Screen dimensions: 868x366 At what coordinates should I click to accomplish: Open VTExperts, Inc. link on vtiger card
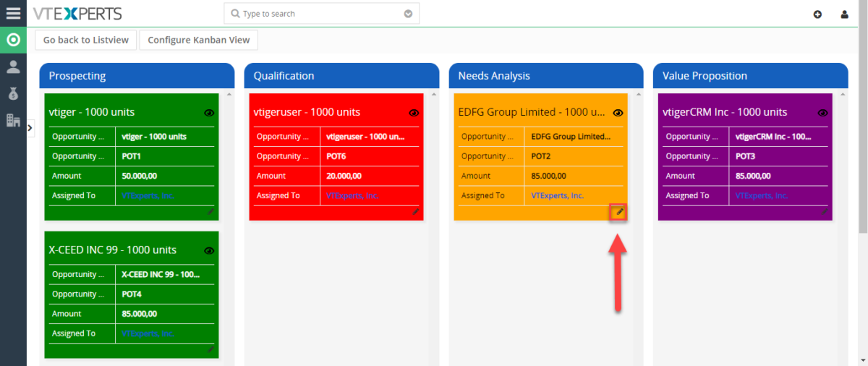[148, 196]
